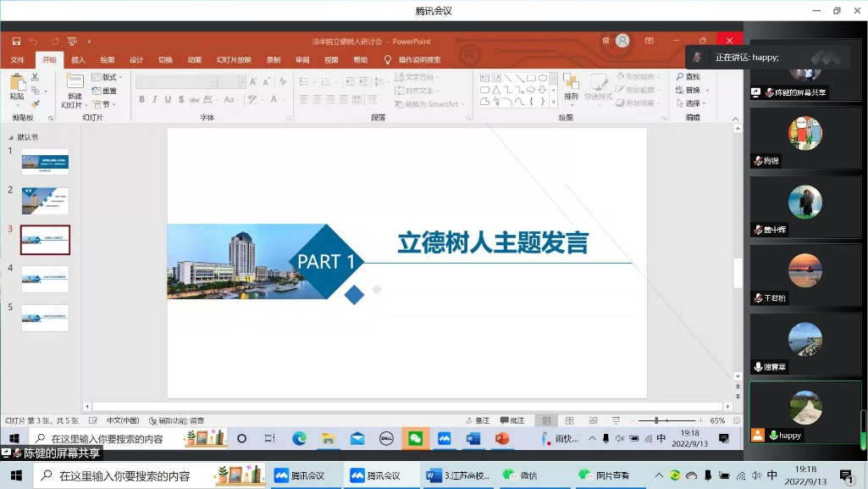Click the zoom slider in the status bar
868x489 pixels.
(657, 420)
